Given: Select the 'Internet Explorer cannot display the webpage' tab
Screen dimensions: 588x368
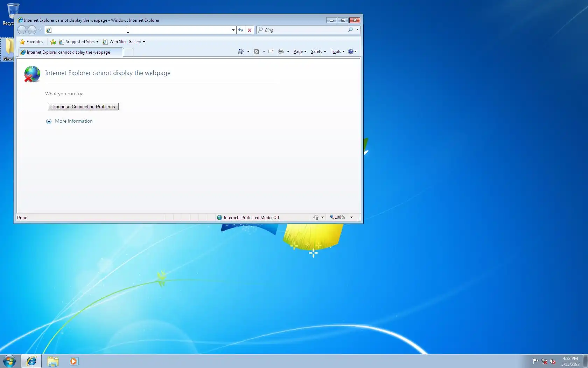Looking at the screenshot, I should (70, 52).
